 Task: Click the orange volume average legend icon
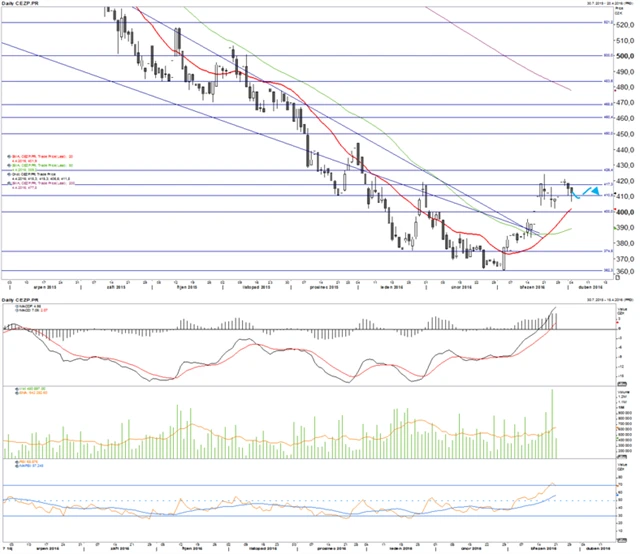(17, 393)
